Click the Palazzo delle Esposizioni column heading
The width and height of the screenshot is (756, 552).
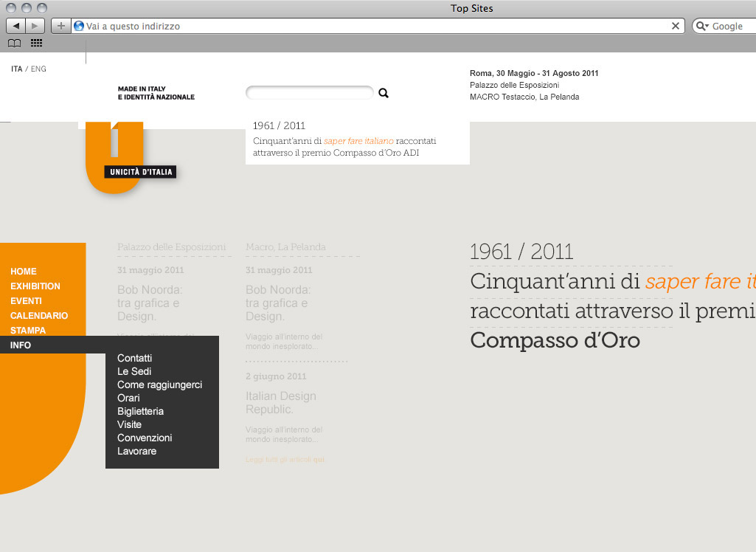(172, 247)
